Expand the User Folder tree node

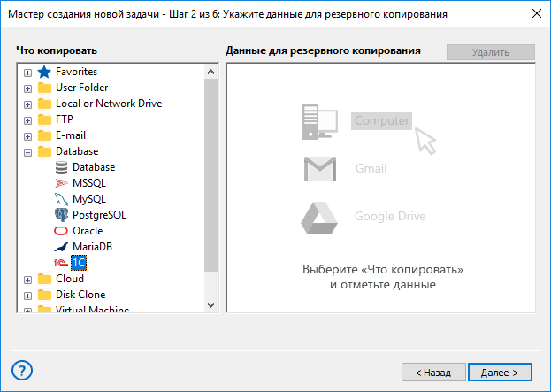[27, 88]
